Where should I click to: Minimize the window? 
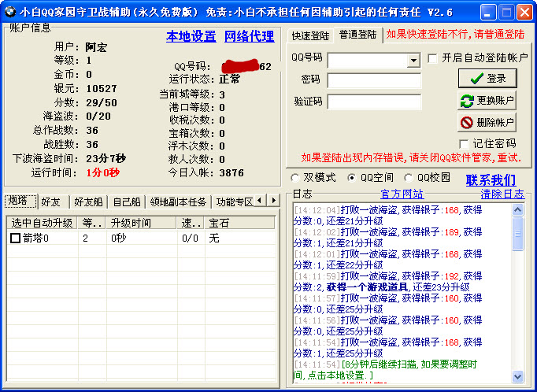488,13
